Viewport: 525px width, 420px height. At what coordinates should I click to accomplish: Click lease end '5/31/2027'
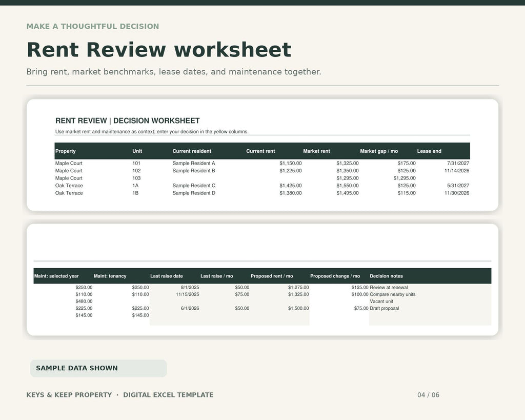458,186
